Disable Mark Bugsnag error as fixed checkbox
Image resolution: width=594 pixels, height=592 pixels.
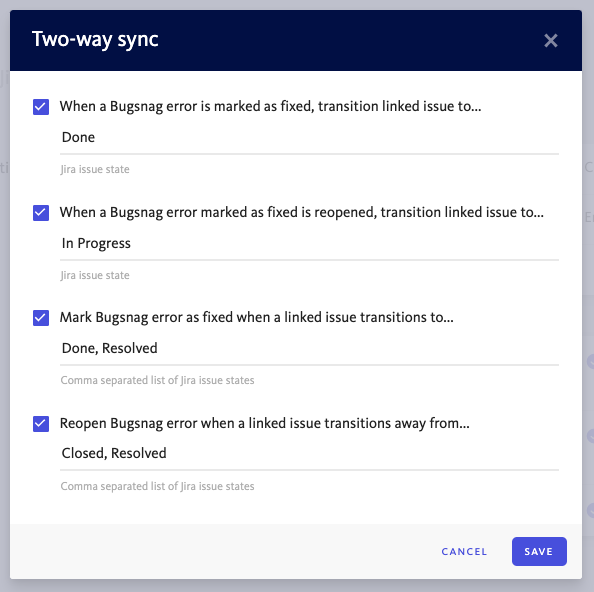(x=41, y=318)
